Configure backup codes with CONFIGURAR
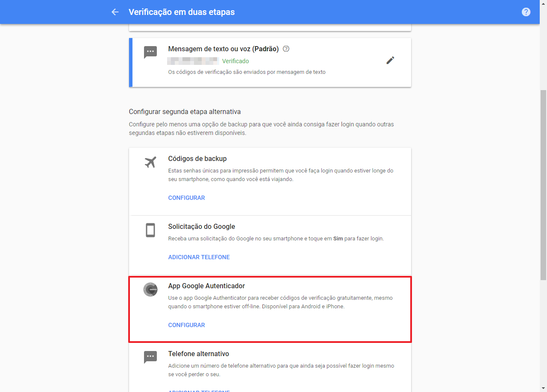This screenshot has height=392, width=547. (186, 198)
